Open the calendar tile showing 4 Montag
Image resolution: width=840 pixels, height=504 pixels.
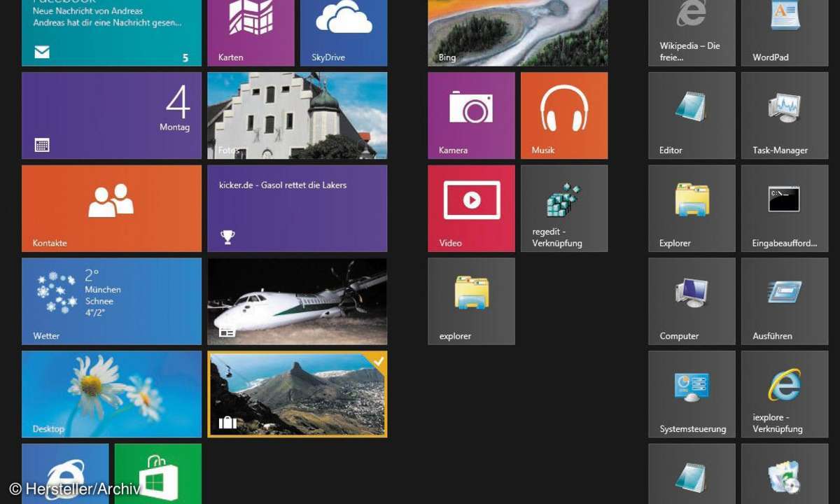click(x=111, y=115)
